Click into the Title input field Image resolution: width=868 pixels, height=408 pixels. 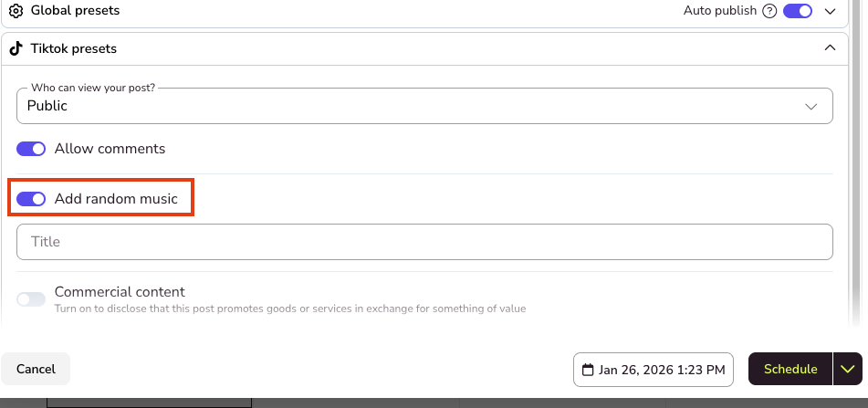click(x=424, y=242)
